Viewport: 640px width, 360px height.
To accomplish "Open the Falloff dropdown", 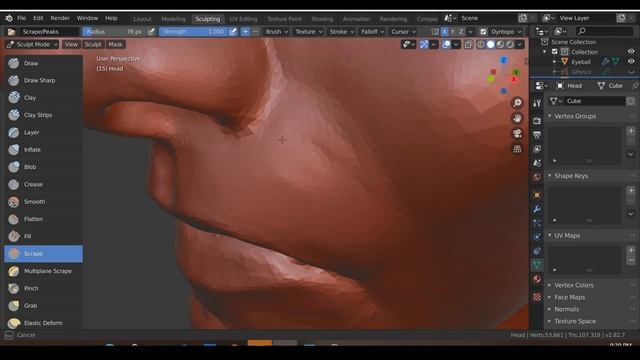I will point(372,32).
